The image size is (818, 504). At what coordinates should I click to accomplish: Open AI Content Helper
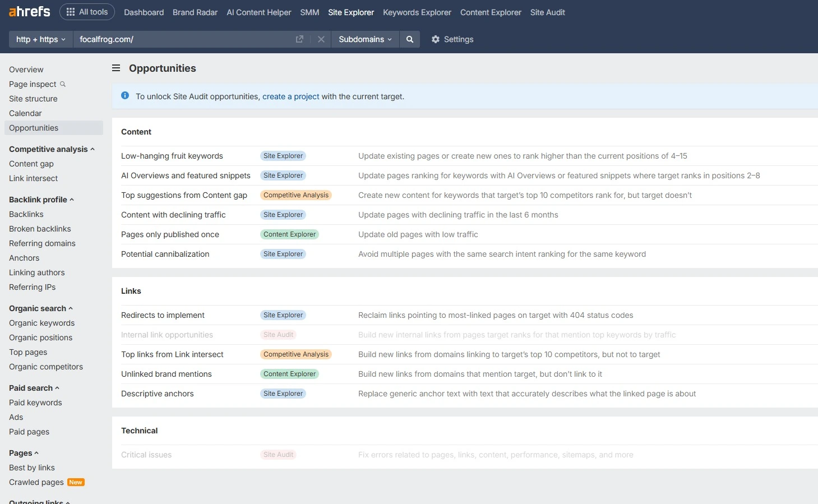(x=259, y=12)
